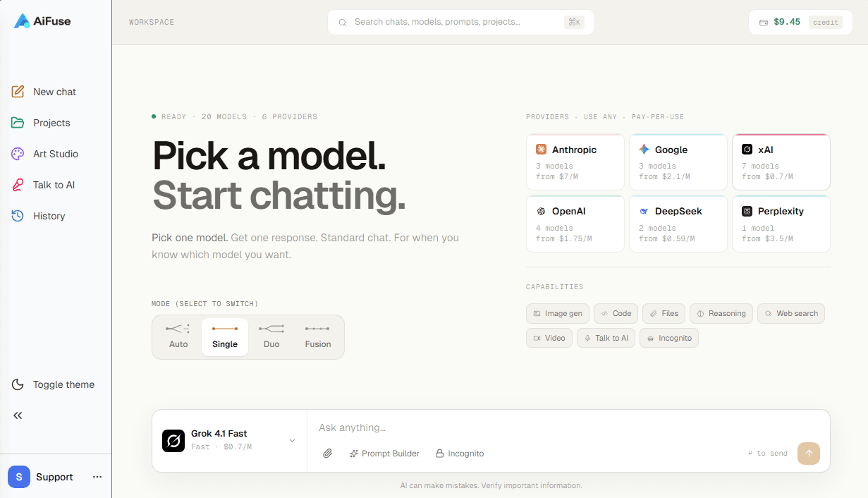The width and height of the screenshot is (868, 498).
Task: Click the WORKSPACE header label
Action: [x=152, y=23]
